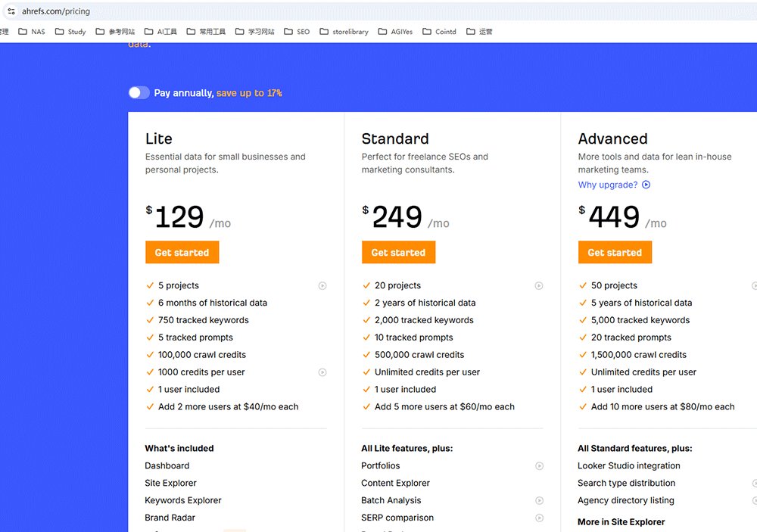
Task: Click play icon next to Why upgrade?
Action: point(646,185)
